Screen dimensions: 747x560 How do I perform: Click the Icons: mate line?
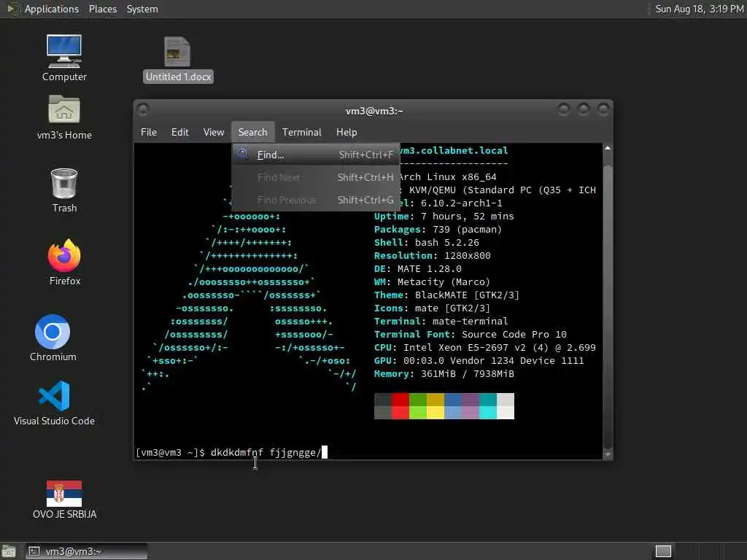pos(432,308)
